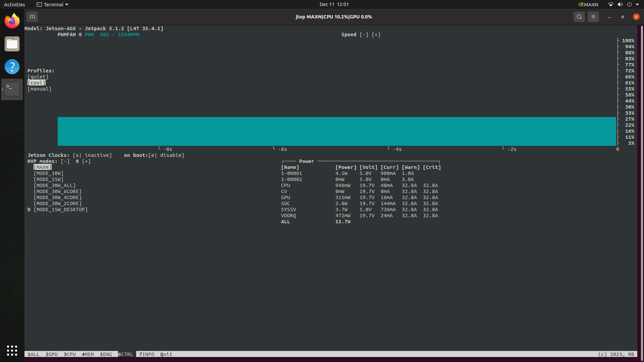Select the Terminal icon in dock
The width and height of the screenshot is (644, 362).
tap(12, 89)
